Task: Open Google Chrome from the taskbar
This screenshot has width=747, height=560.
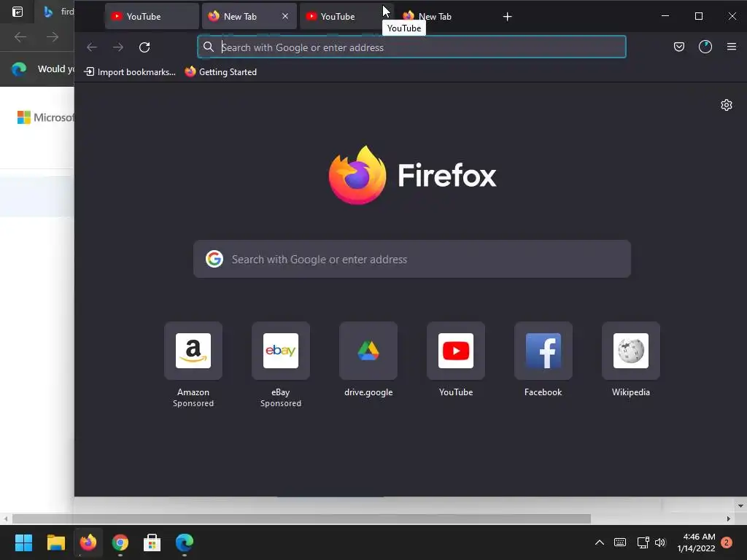Action: pyautogui.click(x=120, y=542)
